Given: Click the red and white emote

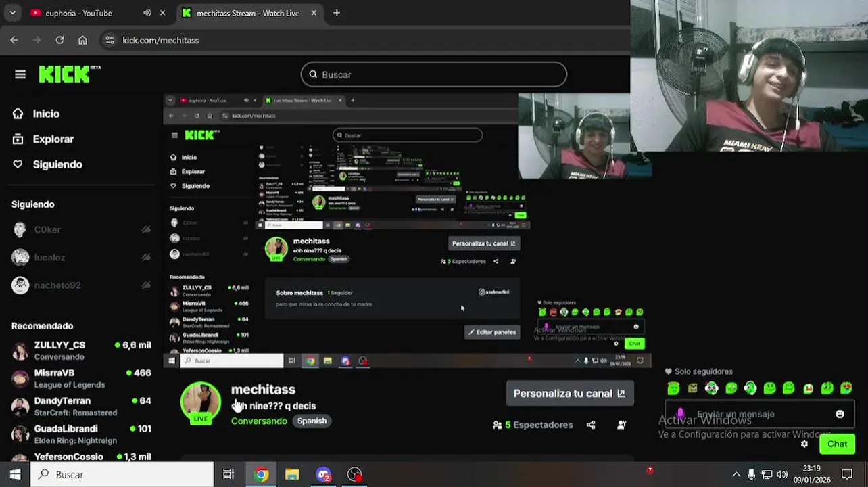Looking at the screenshot, I should pyautogui.click(x=808, y=388).
